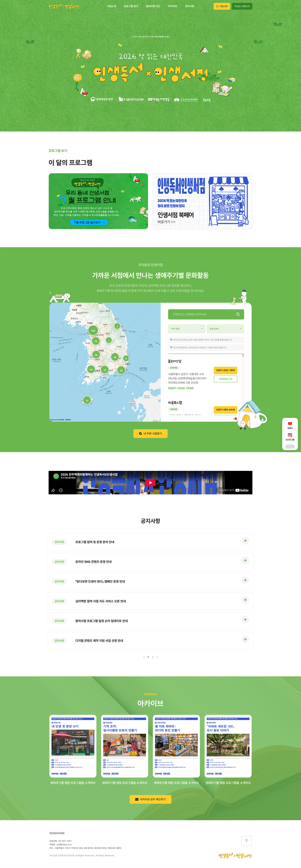The image size is (301, 868).
Task: Go to next notices page arrow
Action: click(157, 657)
